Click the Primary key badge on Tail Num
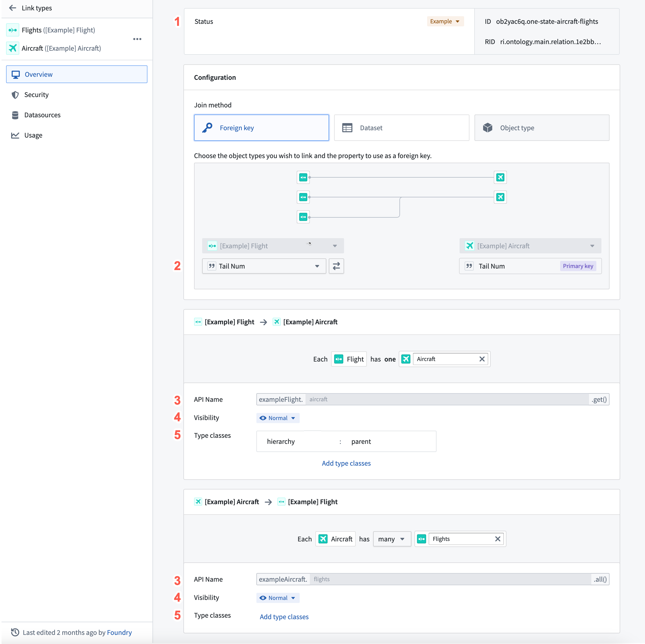Screen dimensions: 645x644 click(x=578, y=266)
